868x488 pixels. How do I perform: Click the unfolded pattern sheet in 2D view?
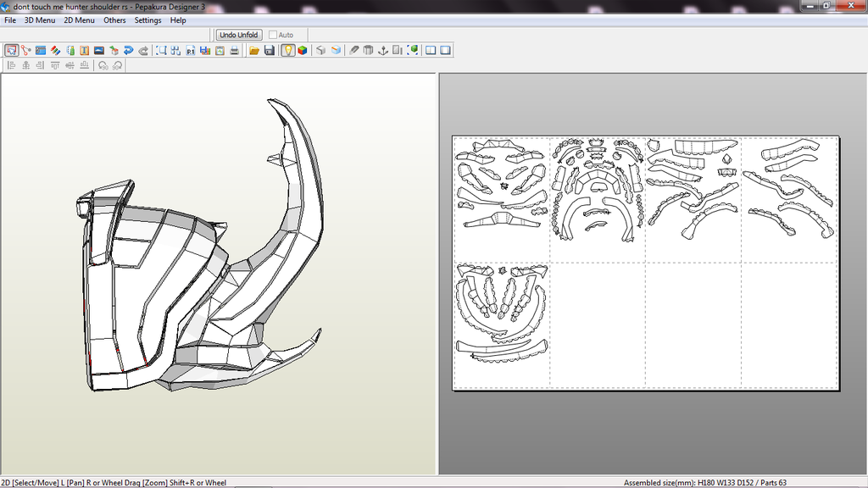[645, 263]
